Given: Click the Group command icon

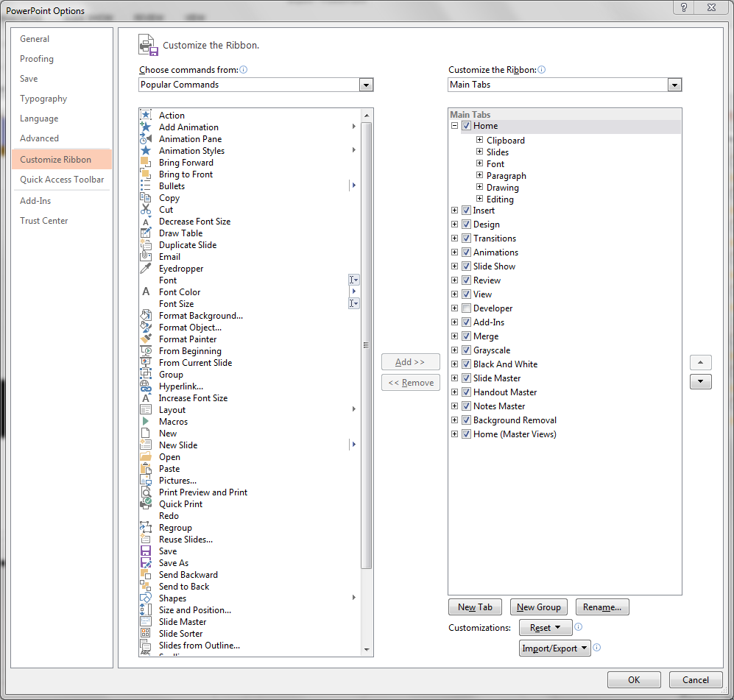Looking at the screenshot, I should click(146, 375).
